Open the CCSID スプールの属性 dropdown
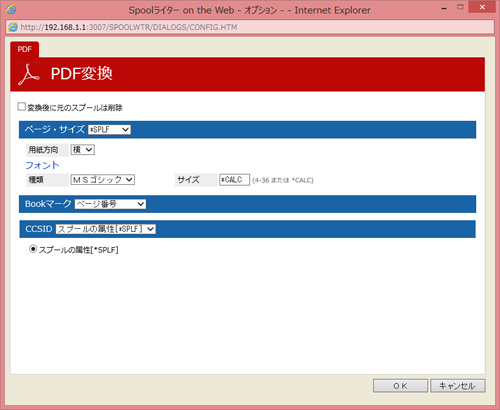 pos(106,229)
